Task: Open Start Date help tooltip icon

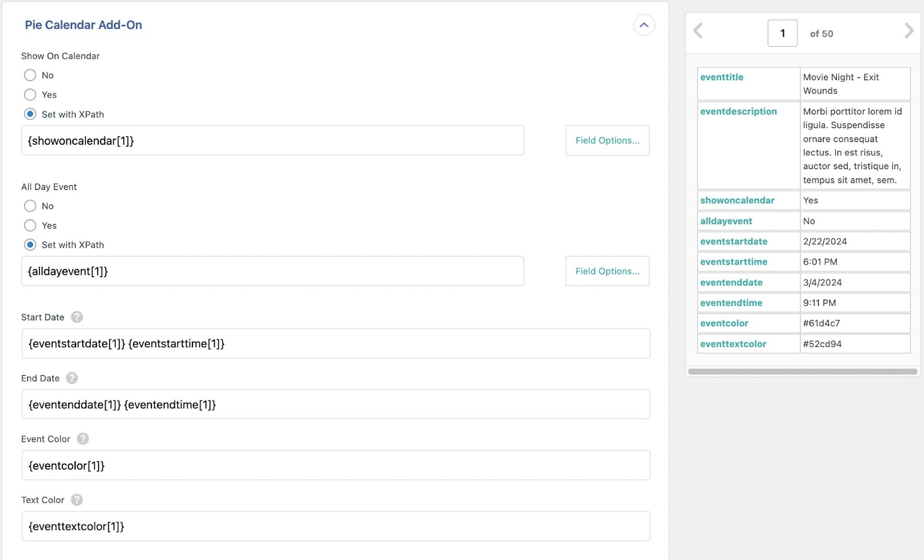Action: pyautogui.click(x=77, y=317)
